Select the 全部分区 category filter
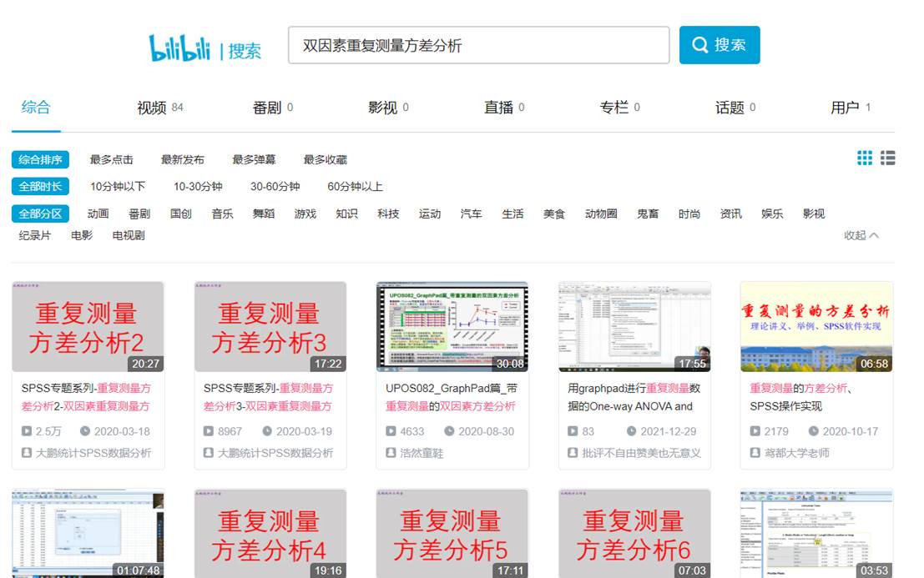 40,214
